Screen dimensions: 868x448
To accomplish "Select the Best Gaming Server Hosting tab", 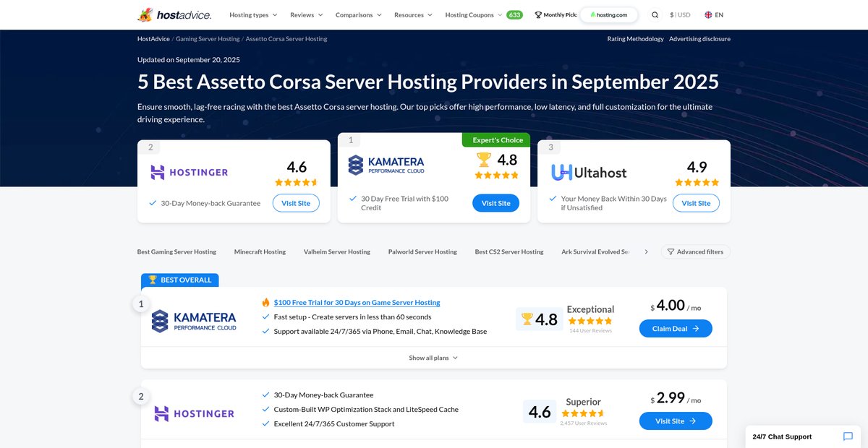I will coord(176,251).
